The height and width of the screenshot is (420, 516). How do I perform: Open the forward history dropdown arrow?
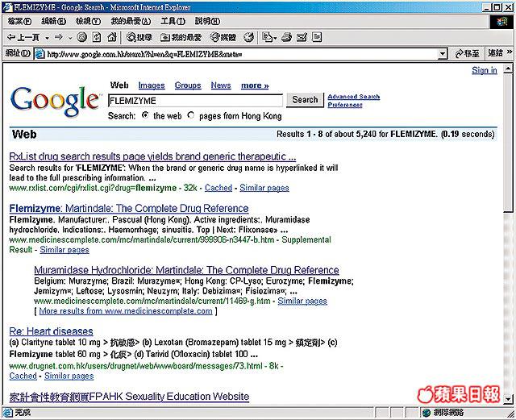pos(70,38)
